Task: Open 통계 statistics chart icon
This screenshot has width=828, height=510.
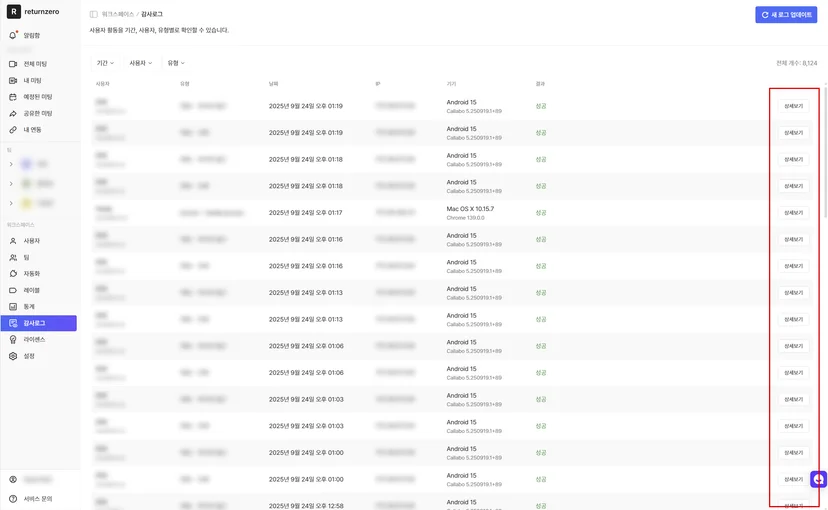Action: click(x=13, y=306)
